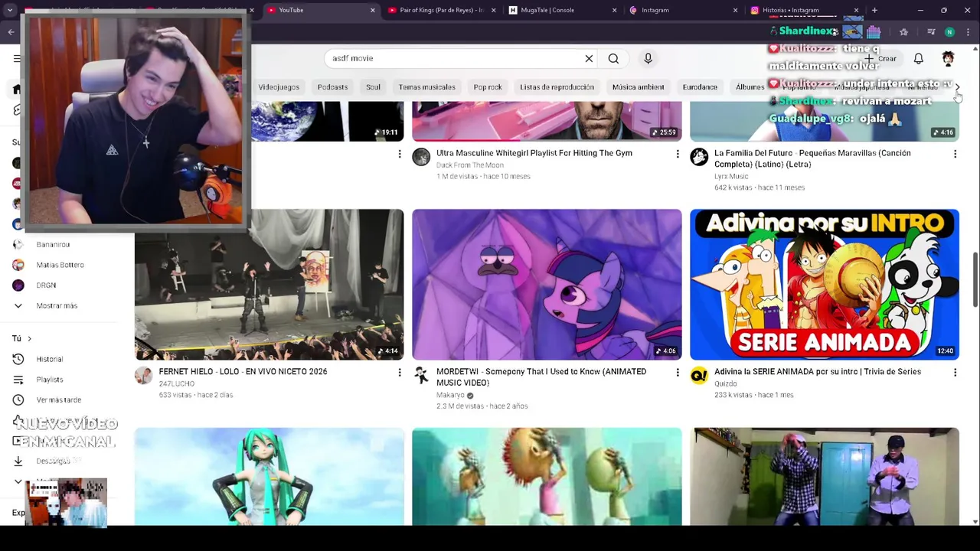This screenshot has height=551, width=980.
Task: Open the Makaryo channel name link
Action: coord(450,395)
